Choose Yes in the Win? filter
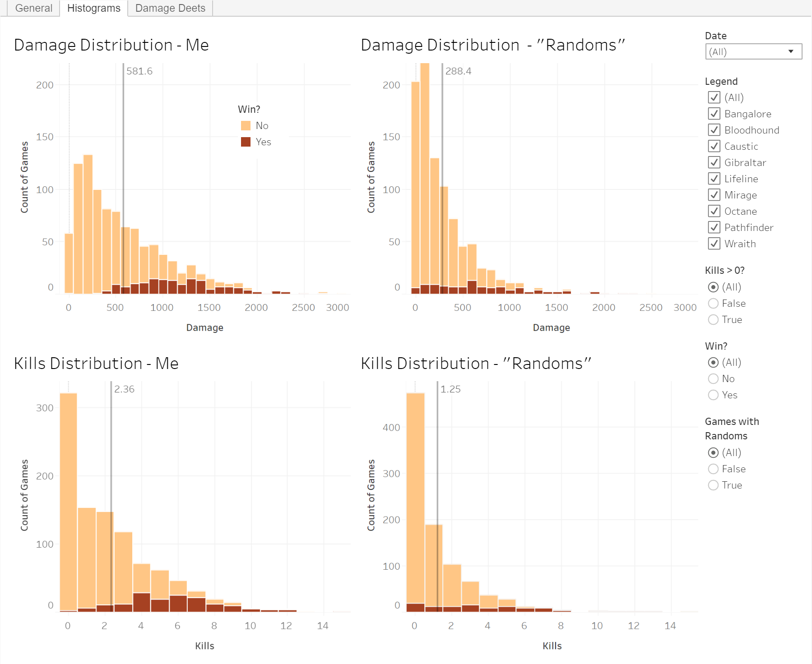This screenshot has width=812, height=664. coord(713,395)
